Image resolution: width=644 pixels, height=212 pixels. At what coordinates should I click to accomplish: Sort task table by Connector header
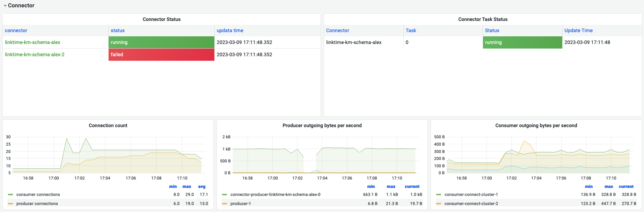(x=338, y=30)
